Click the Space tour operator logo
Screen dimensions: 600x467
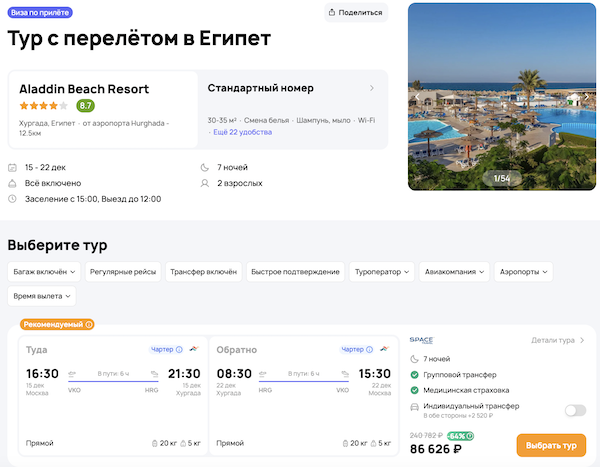coord(421,340)
